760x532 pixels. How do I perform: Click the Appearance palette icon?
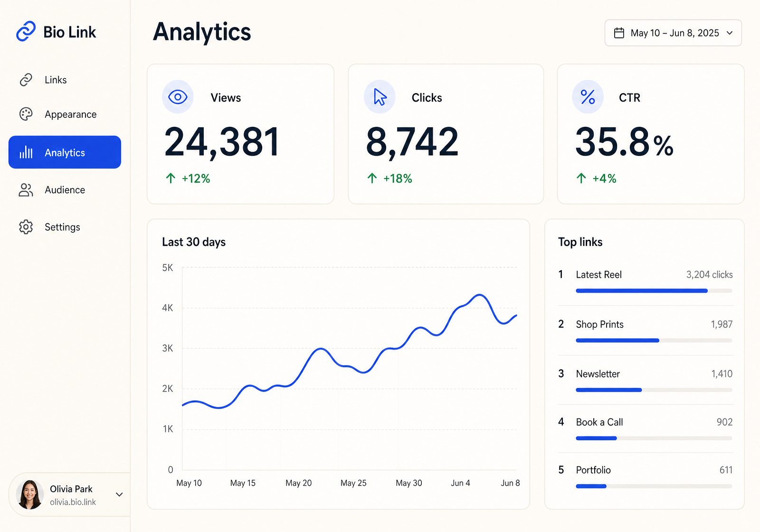[x=26, y=114]
